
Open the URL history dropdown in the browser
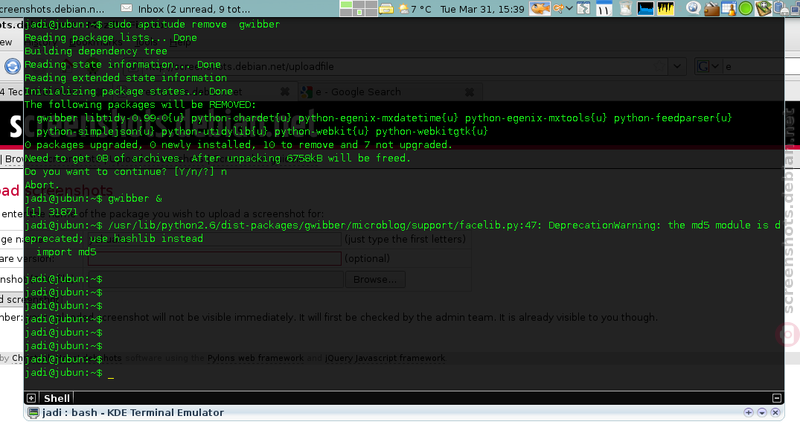click(x=677, y=66)
